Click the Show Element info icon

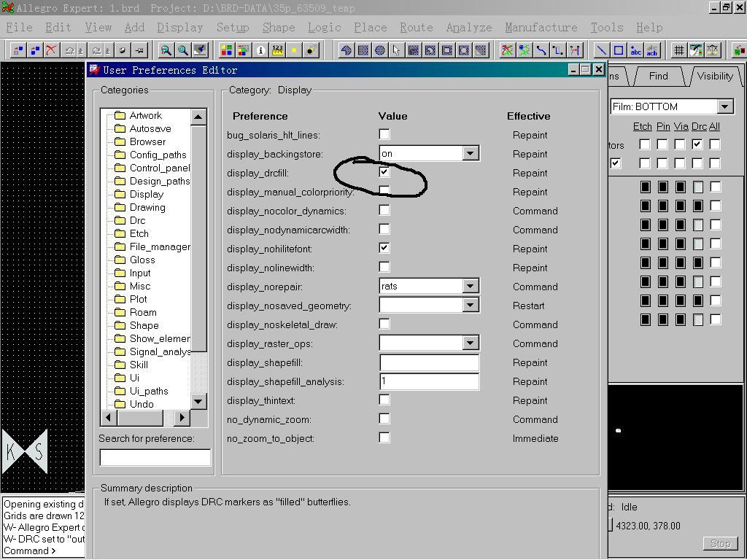pyautogui.click(x=260, y=50)
